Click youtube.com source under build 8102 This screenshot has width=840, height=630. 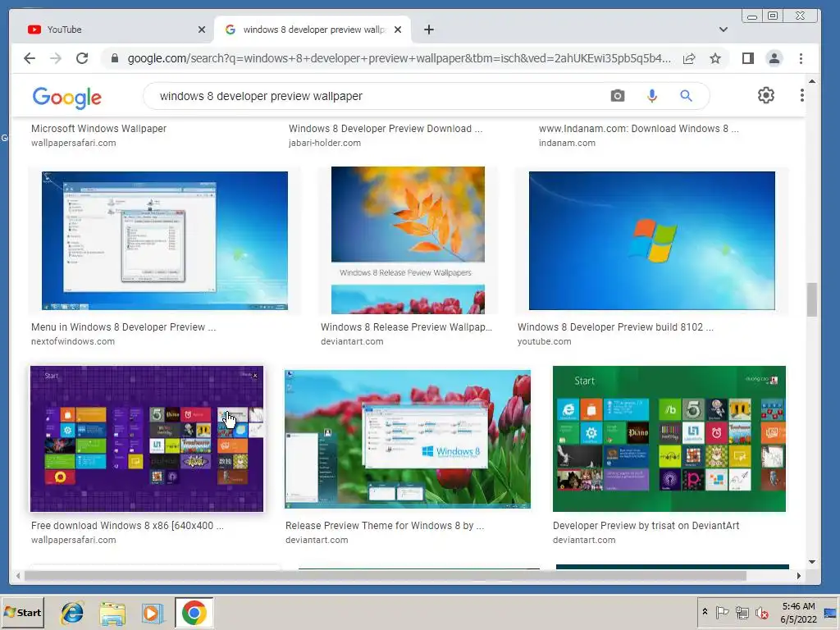coord(545,342)
